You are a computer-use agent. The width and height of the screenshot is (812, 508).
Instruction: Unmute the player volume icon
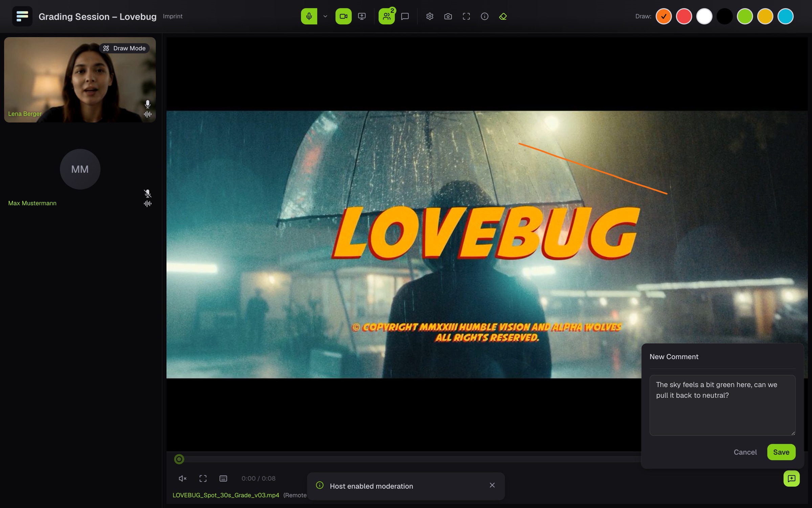[x=183, y=478]
